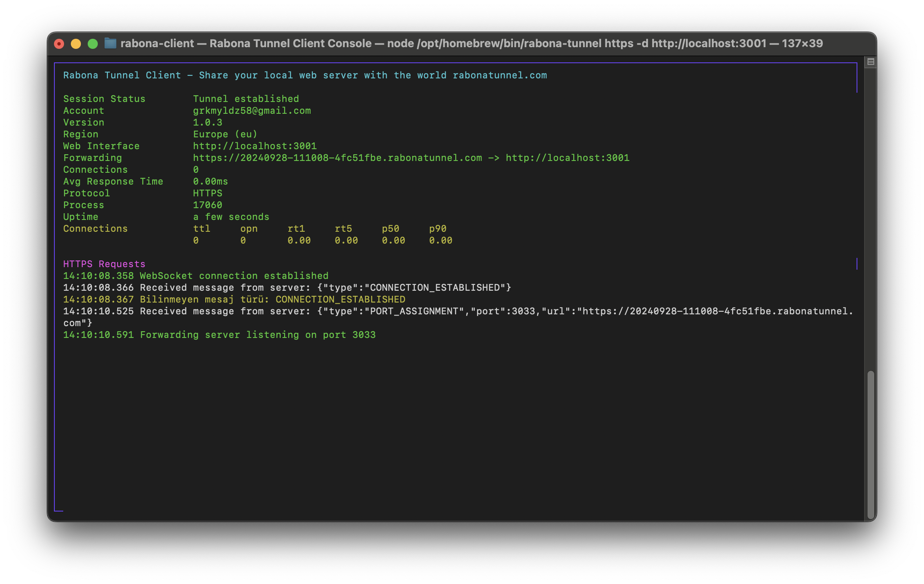Click the 'p90' column header
This screenshot has height=584, width=924.
click(438, 229)
